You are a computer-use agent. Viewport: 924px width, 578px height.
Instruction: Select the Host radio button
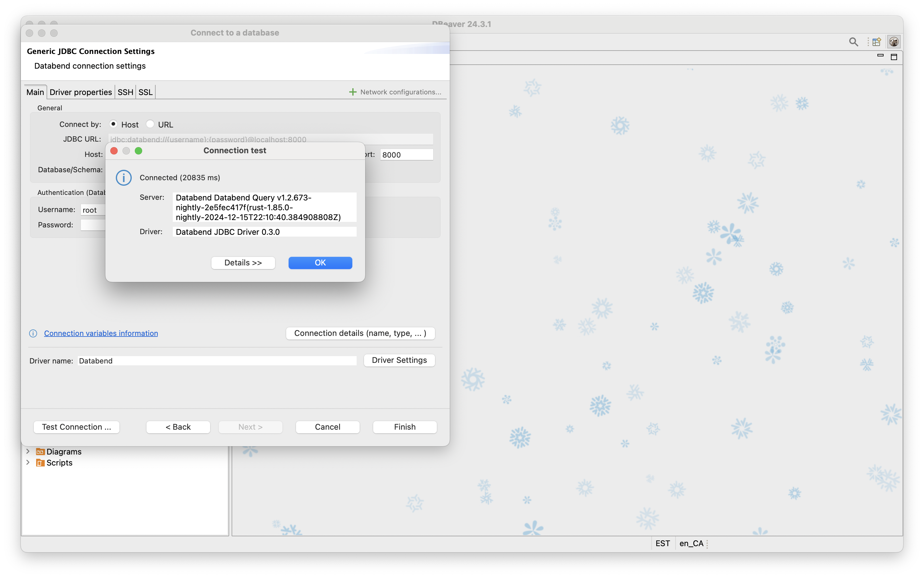coord(113,124)
